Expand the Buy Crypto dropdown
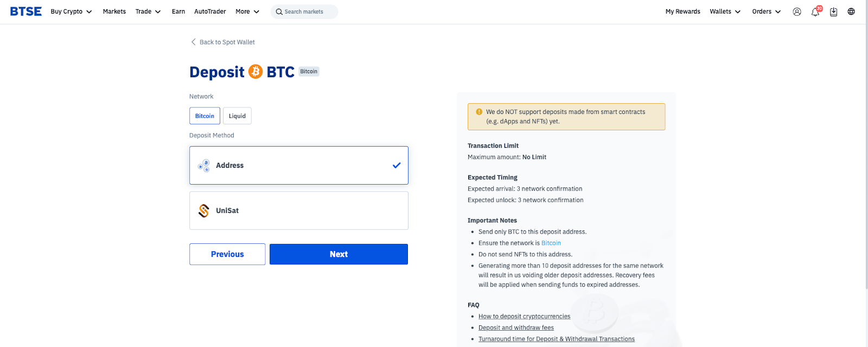This screenshot has width=868, height=347. tap(71, 11)
